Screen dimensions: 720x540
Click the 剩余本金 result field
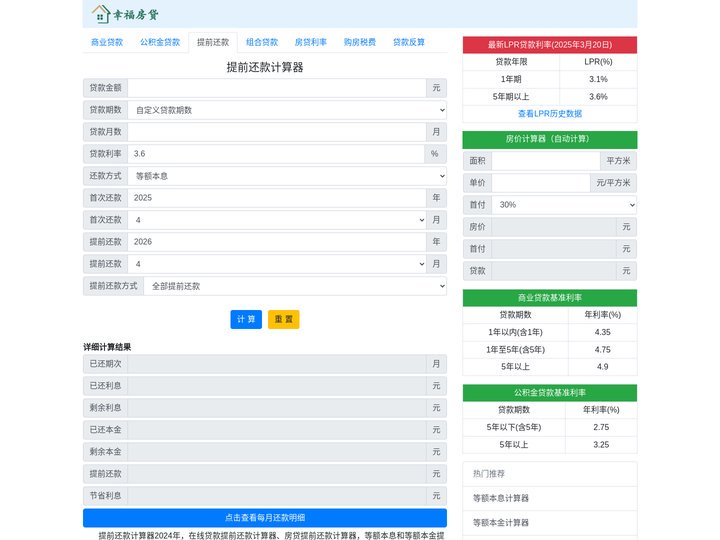point(277,452)
